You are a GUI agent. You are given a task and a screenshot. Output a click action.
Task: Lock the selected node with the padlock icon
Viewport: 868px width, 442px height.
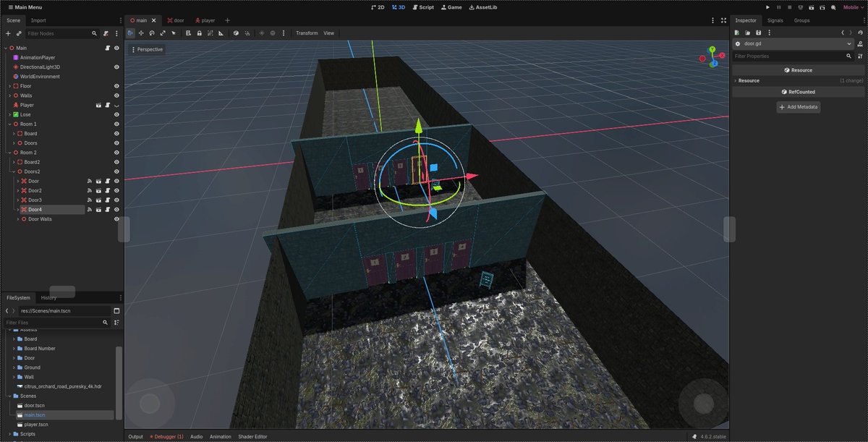(199, 33)
